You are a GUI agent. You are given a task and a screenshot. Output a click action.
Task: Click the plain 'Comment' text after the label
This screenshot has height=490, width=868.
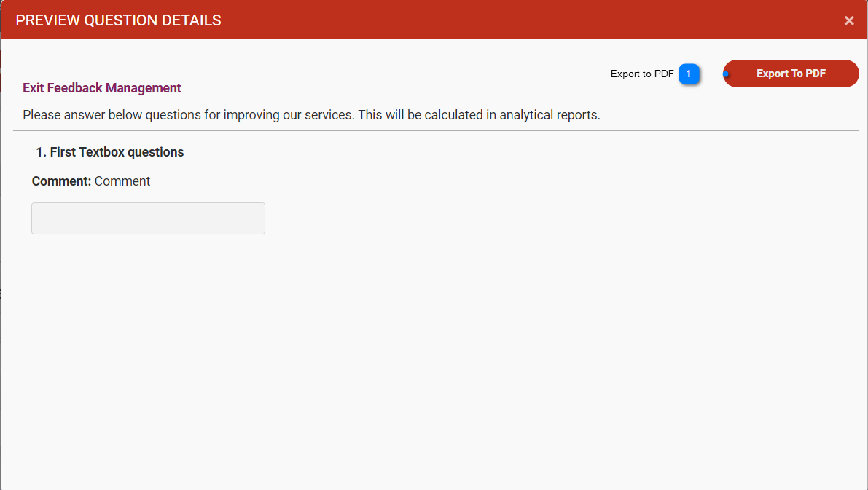pyautogui.click(x=122, y=181)
